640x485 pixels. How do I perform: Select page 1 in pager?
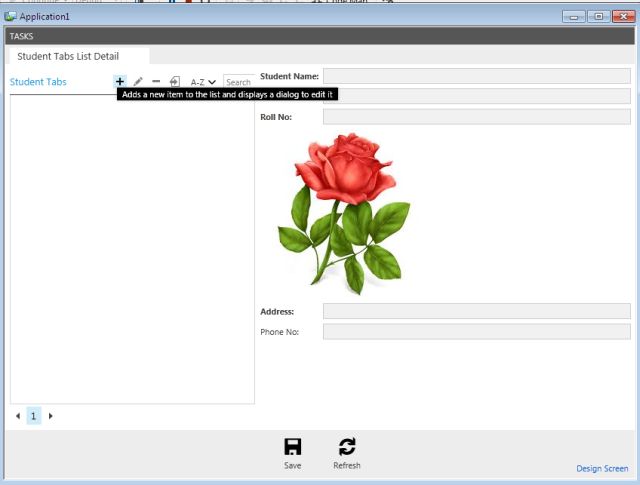[34, 416]
